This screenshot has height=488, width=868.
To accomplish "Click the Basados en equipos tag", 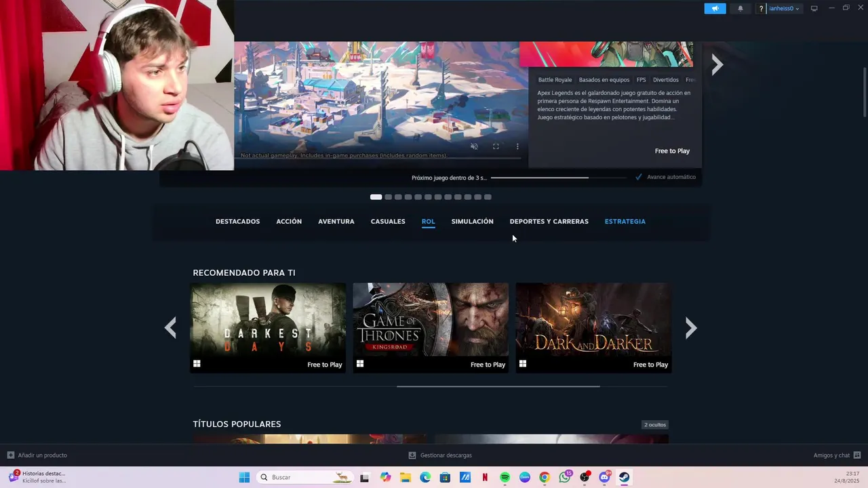I will point(604,80).
